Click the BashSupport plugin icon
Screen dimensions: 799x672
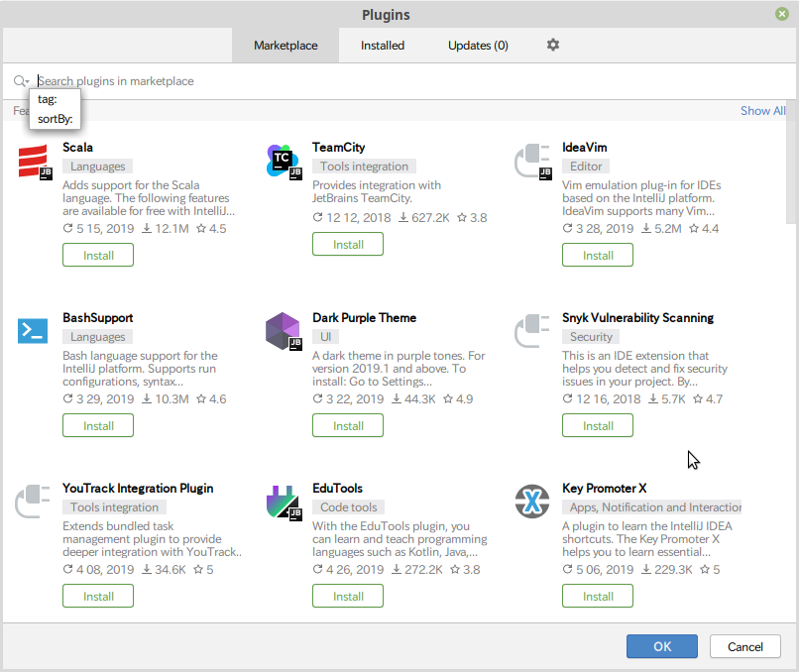tap(32, 331)
